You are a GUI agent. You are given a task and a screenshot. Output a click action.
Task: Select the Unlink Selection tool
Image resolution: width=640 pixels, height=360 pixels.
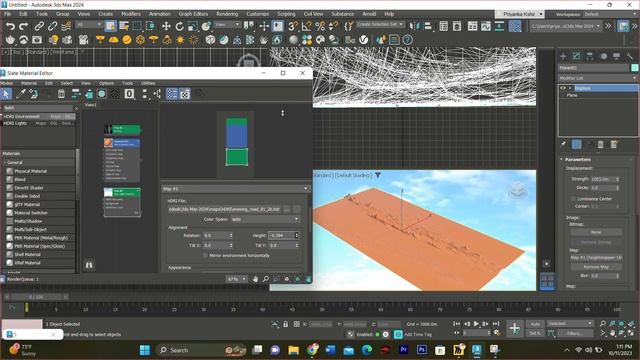[52, 27]
